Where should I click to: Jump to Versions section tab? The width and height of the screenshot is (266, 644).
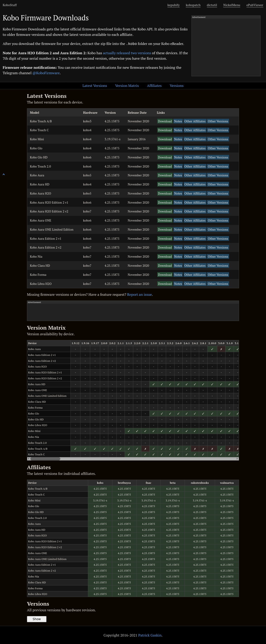tap(177, 86)
